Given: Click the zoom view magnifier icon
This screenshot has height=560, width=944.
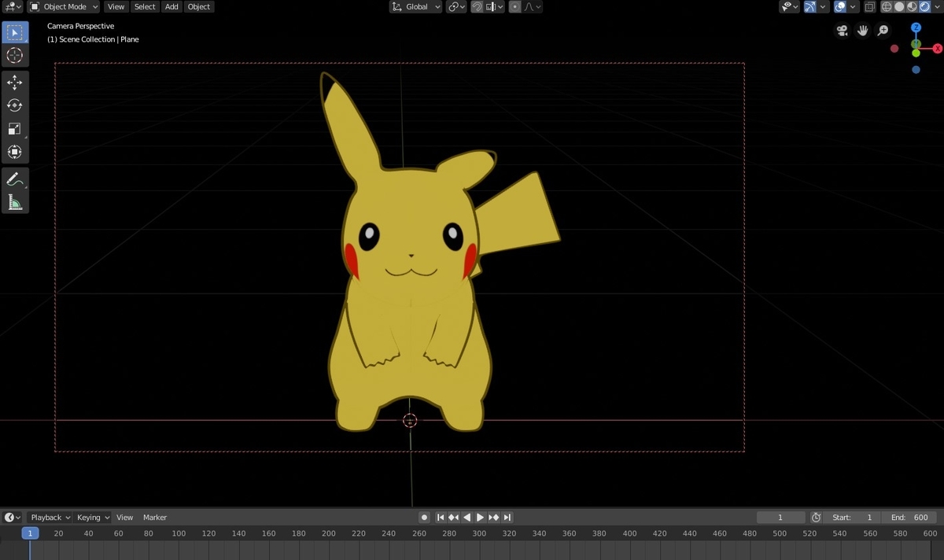Looking at the screenshot, I should (883, 31).
